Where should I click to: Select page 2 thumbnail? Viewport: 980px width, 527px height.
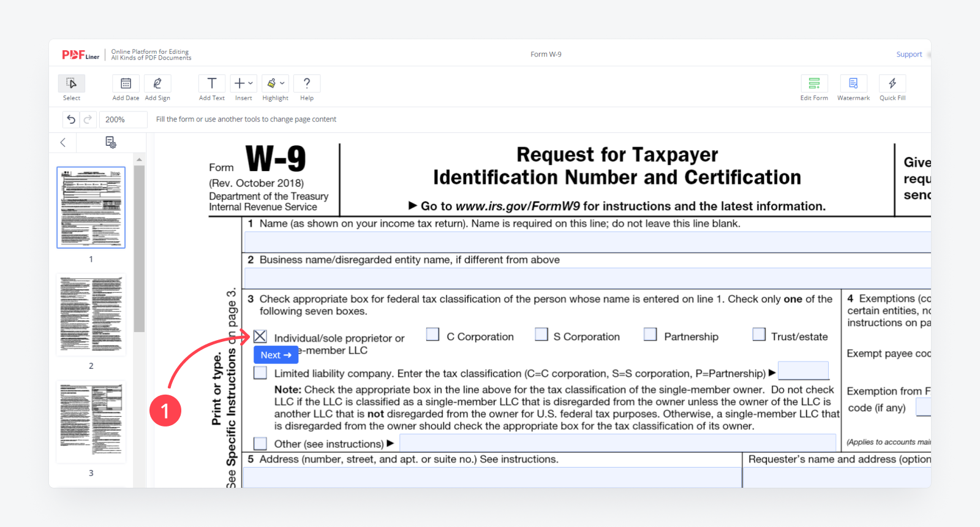pos(91,315)
